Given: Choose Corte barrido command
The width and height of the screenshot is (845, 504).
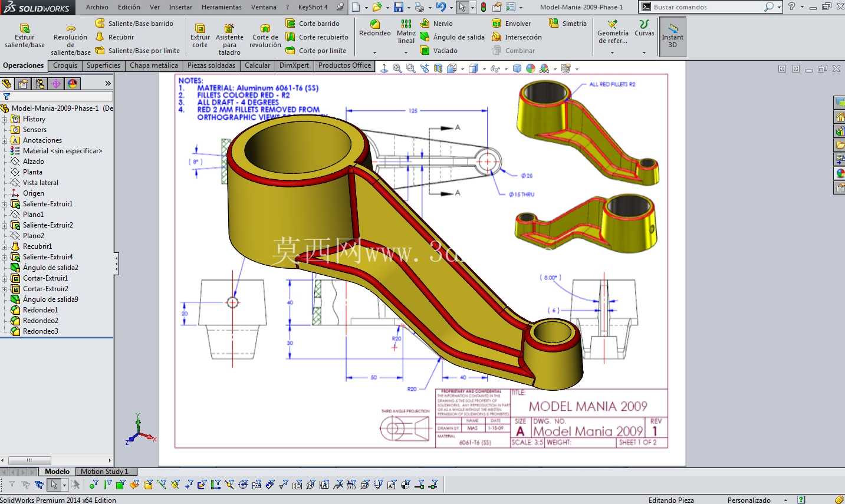Looking at the screenshot, I should coord(313,24).
